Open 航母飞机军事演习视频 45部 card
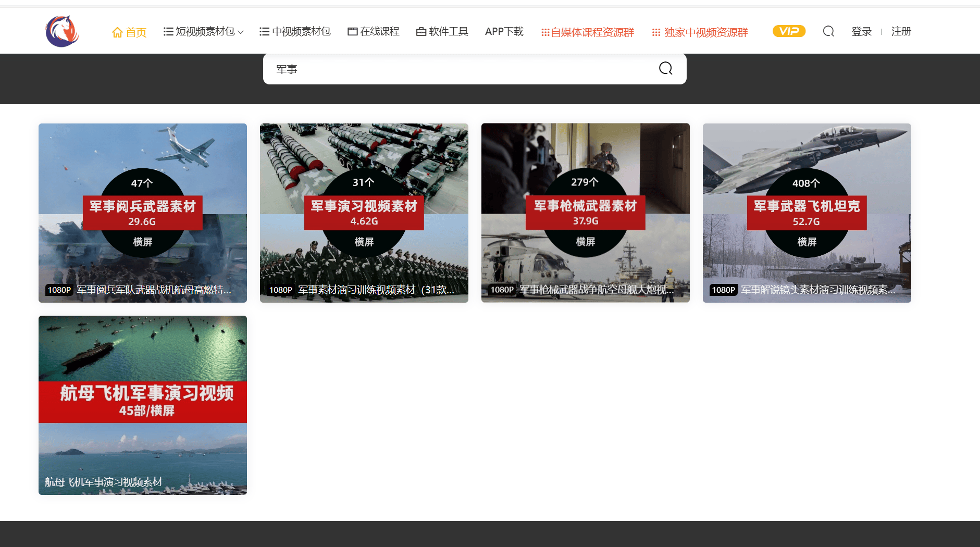 coord(142,405)
